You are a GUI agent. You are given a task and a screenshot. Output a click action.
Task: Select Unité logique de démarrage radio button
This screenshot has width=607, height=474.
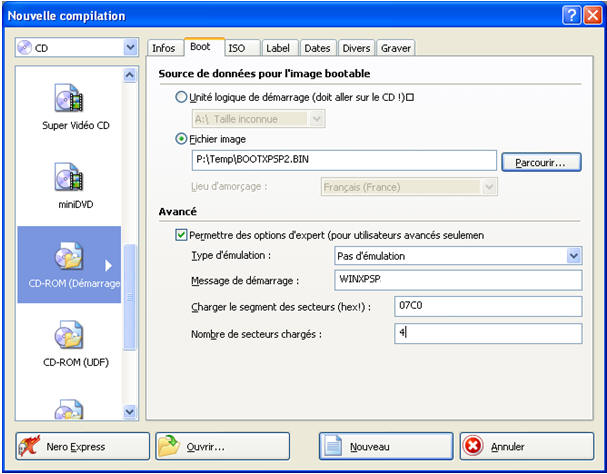181,97
